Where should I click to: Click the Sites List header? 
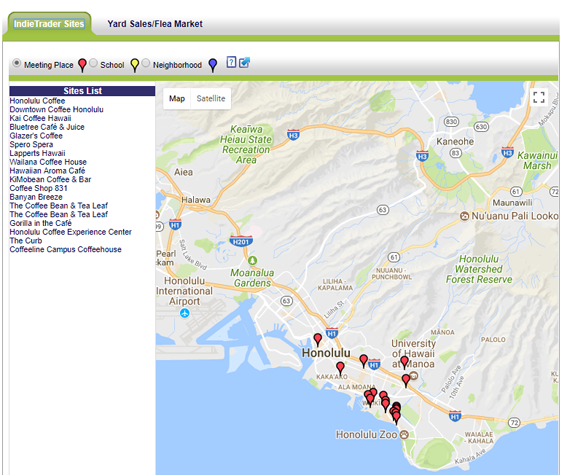tap(82, 91)
